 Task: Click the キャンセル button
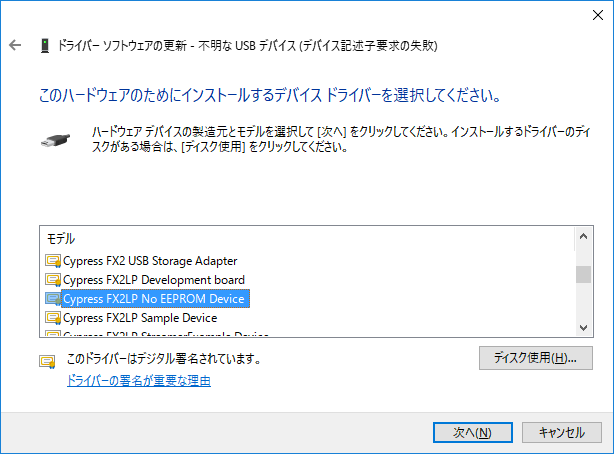click(562, 432)
